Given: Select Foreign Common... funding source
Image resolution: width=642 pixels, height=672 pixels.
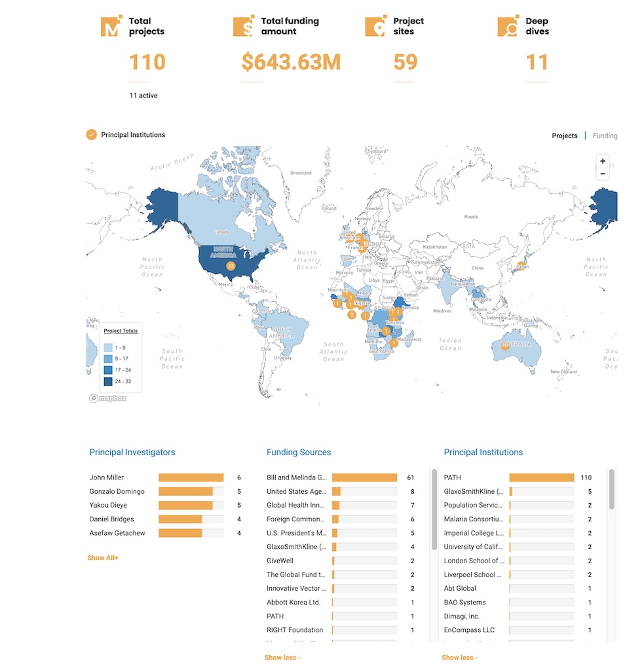Looking at the screenshot, I should pos(341,519).
